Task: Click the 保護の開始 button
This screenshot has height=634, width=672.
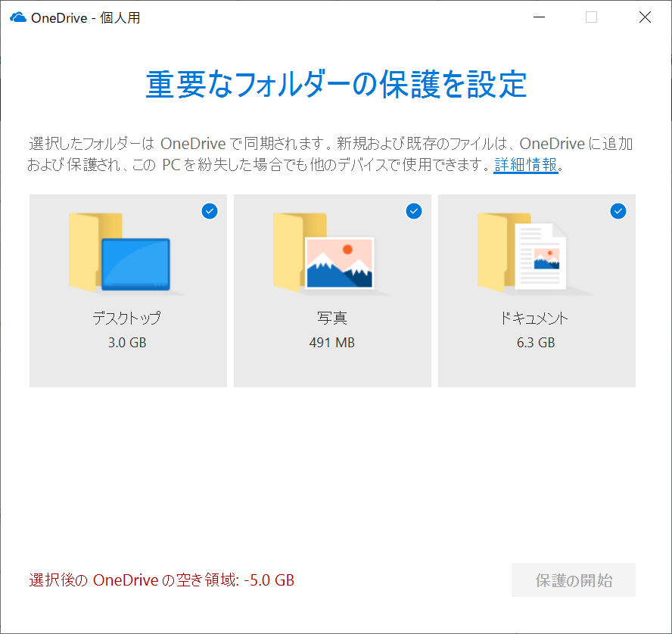Action: pos(574,580)
